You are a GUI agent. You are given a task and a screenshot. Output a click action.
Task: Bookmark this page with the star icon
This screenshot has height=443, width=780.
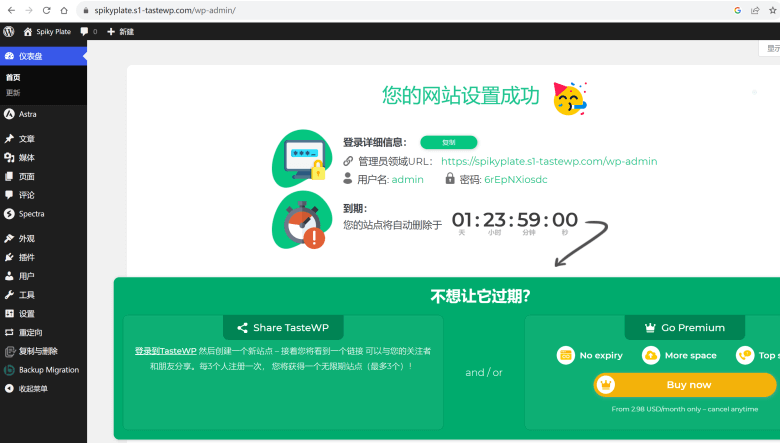coord(773,10)
